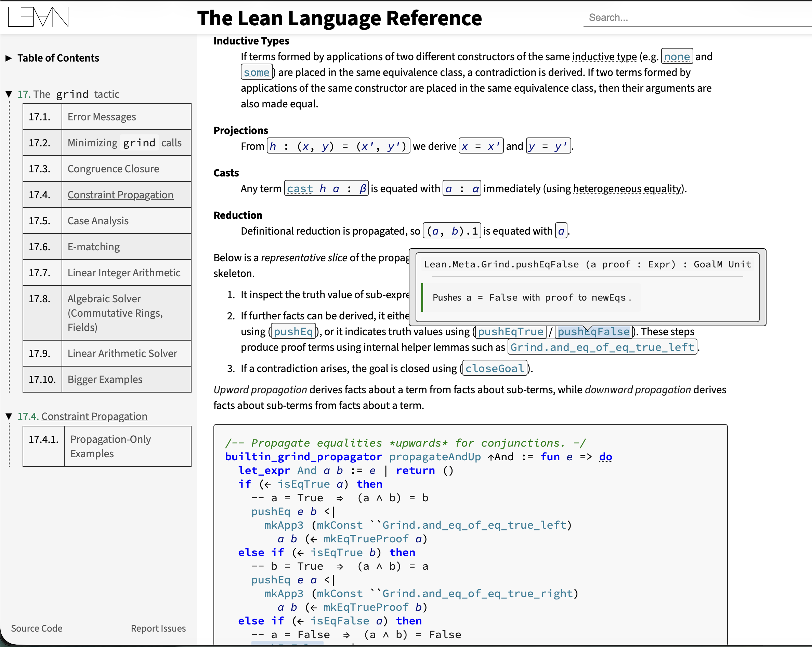The height and width of the screenshot is (647, 812).
Task: Click the Lean logo icon
Action: (x=38, y=17)
